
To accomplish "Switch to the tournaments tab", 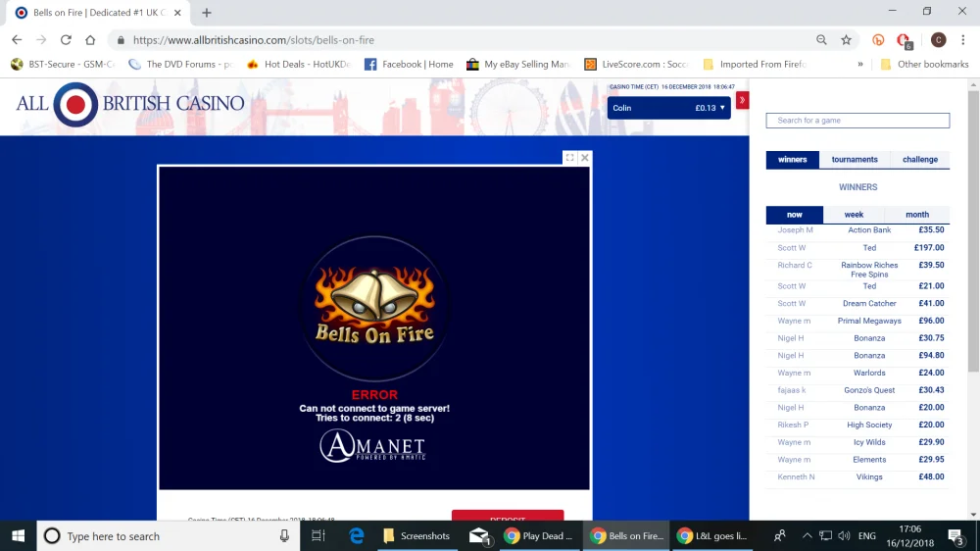I will point(855,160).
